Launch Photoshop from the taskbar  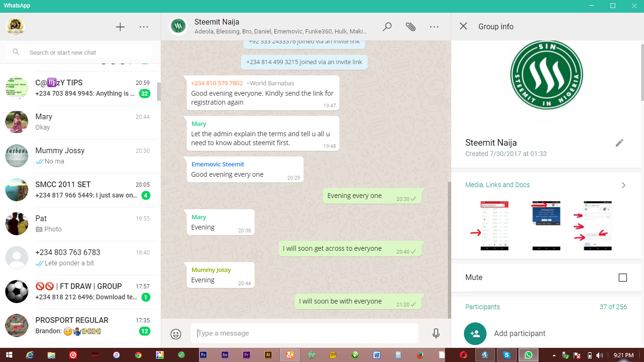[204, 354]
